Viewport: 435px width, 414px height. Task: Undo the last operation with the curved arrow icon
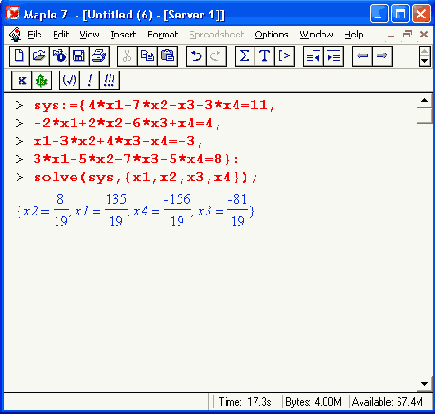[x=196, y=56]
